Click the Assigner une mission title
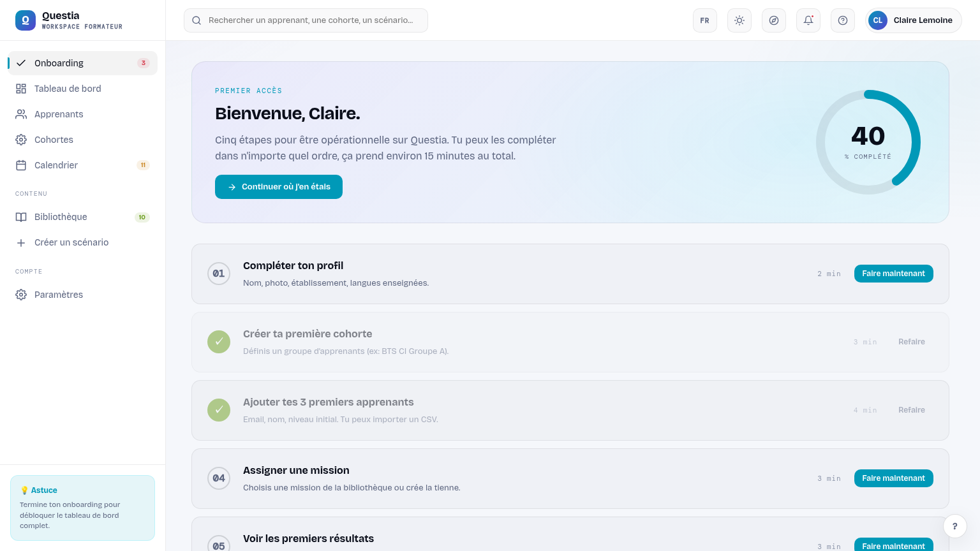The height and width of the screenshot is (551, 980). click(296, 471)
